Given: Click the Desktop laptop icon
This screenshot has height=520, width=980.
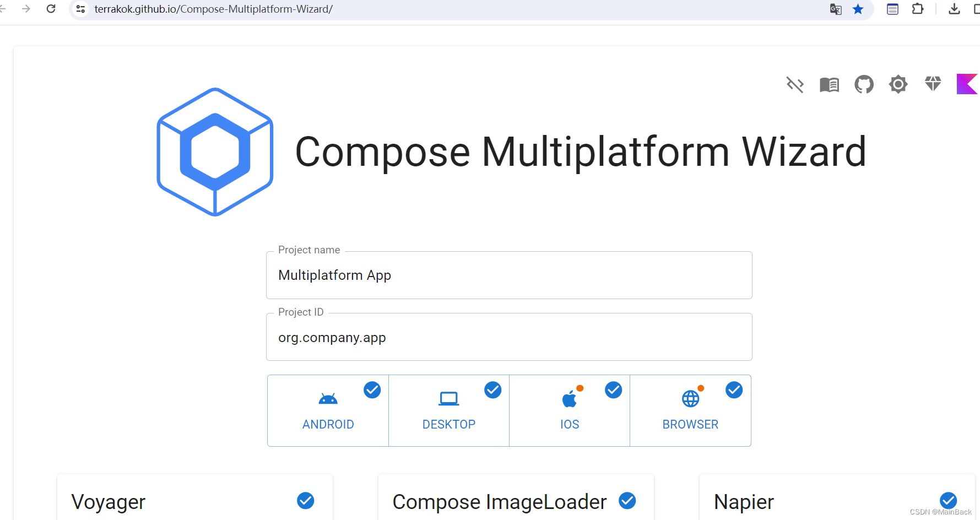Looking at the screenshot, I should click(x=448, y=399).
